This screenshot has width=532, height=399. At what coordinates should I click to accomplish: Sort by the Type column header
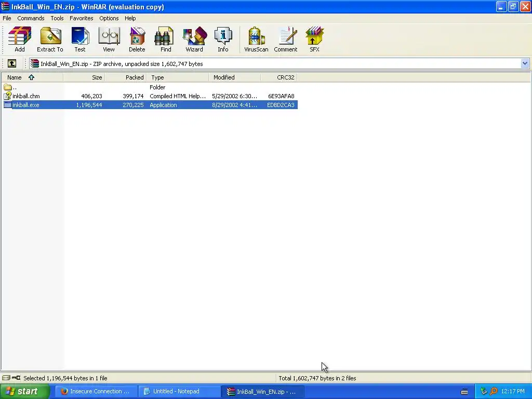click(x=178, y=77)
